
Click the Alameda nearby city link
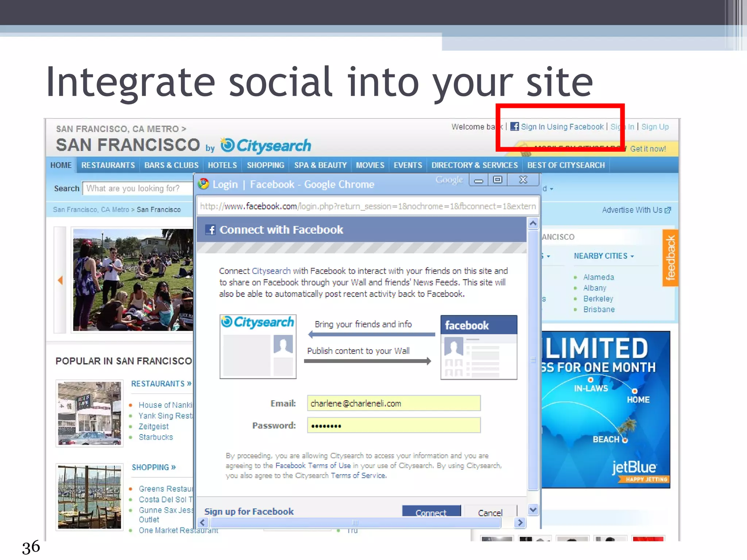(599, 277)
